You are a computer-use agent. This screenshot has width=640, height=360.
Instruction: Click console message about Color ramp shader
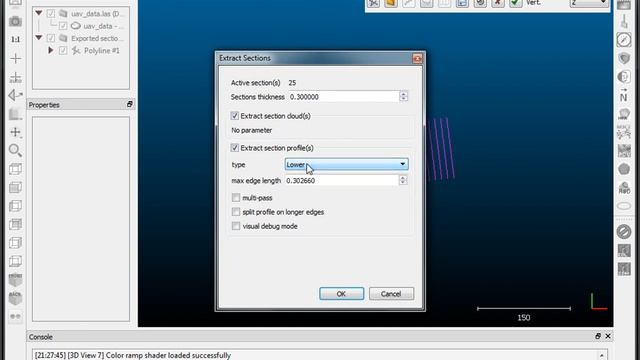[x=133, y=356]
